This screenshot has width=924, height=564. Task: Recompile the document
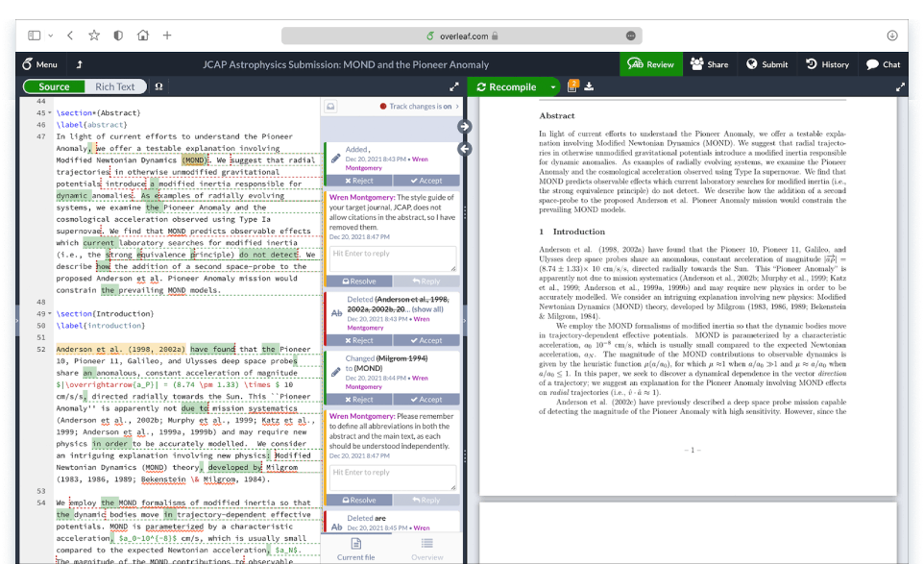click(506, 86)
